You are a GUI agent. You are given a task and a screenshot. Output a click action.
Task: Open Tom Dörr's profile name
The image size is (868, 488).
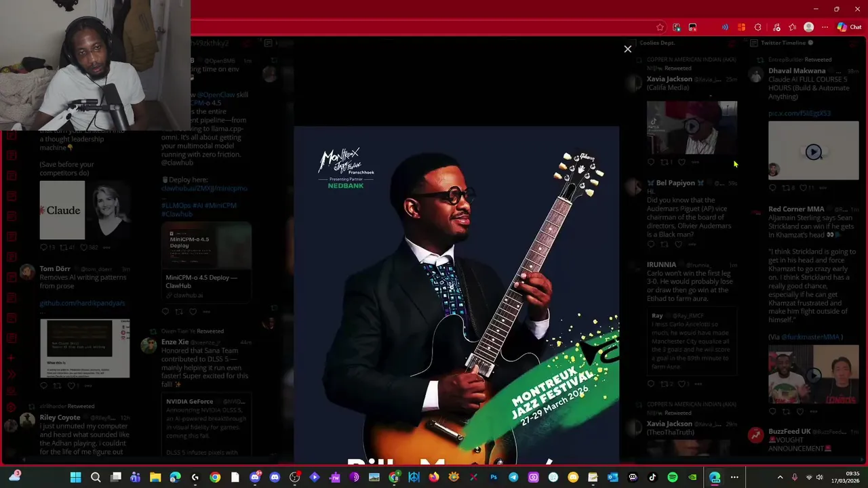point(55,269)
